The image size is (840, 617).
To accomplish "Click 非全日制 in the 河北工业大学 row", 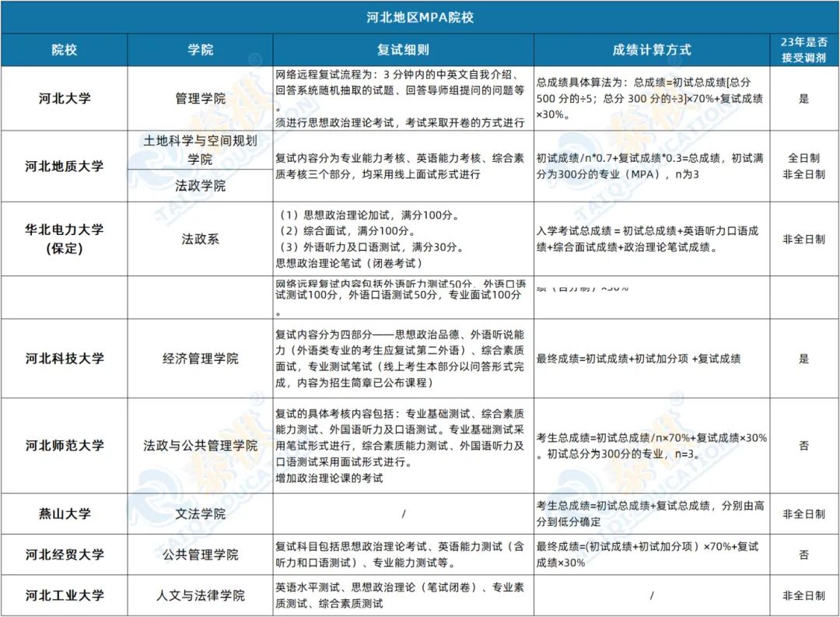I will pos(803,595).
